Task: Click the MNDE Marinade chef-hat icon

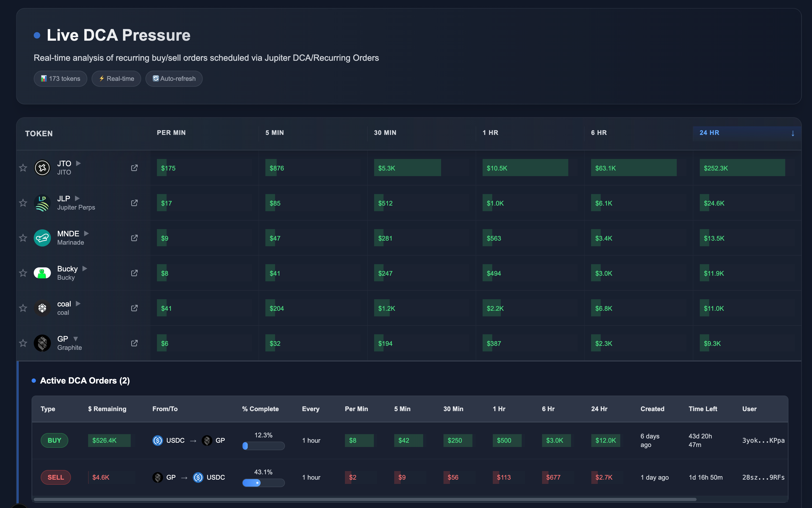Action: point(42,238)
